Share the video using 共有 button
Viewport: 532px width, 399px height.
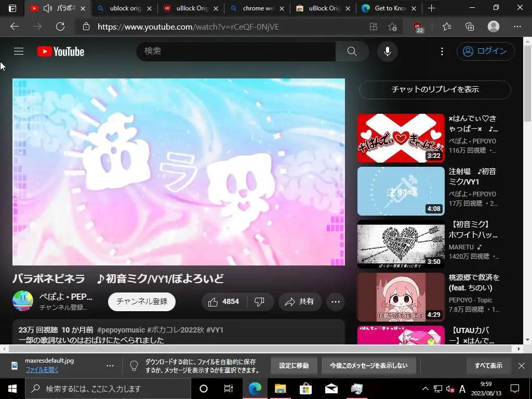tap(300, 302)
